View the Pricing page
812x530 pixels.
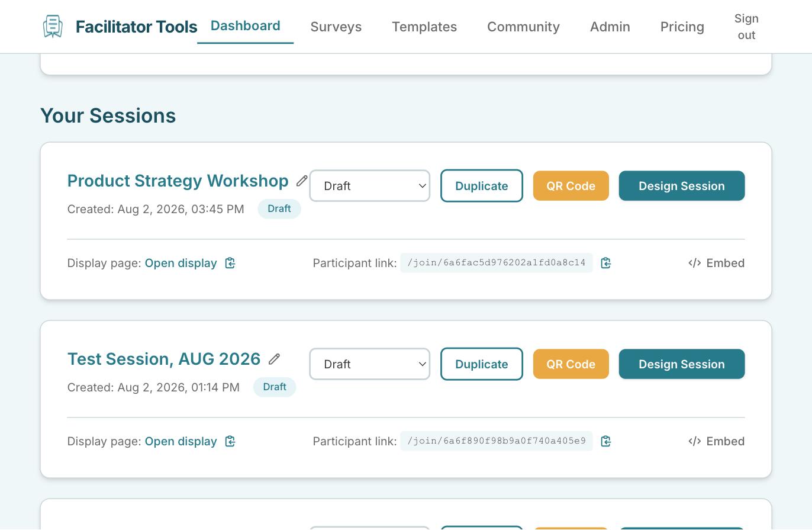tap(682, 27)
